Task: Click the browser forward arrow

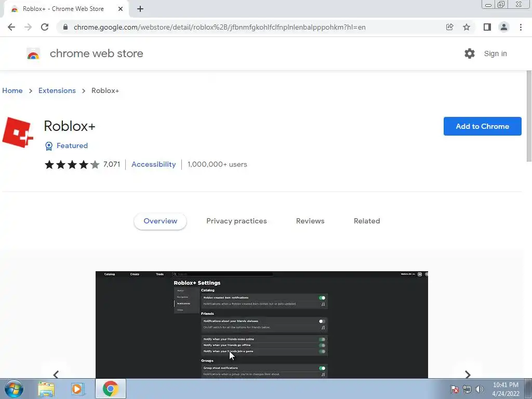Action: (x=28, y=27)
